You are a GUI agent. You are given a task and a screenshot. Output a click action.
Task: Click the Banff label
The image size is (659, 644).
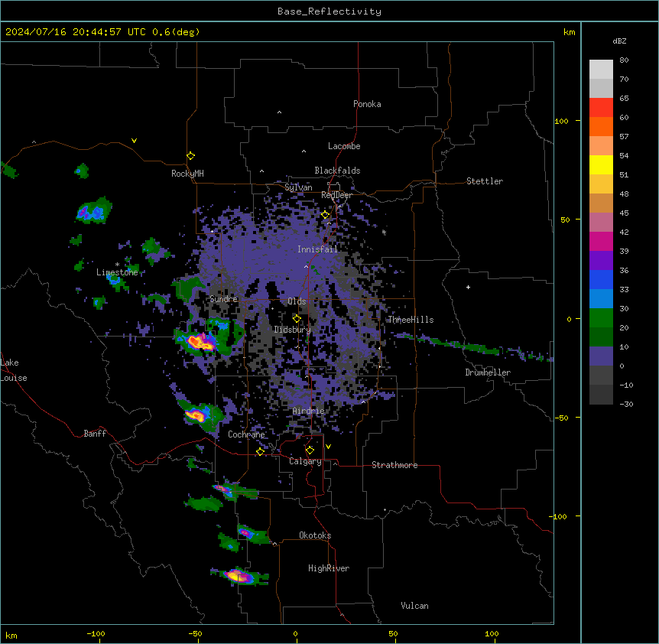point(95,434)
